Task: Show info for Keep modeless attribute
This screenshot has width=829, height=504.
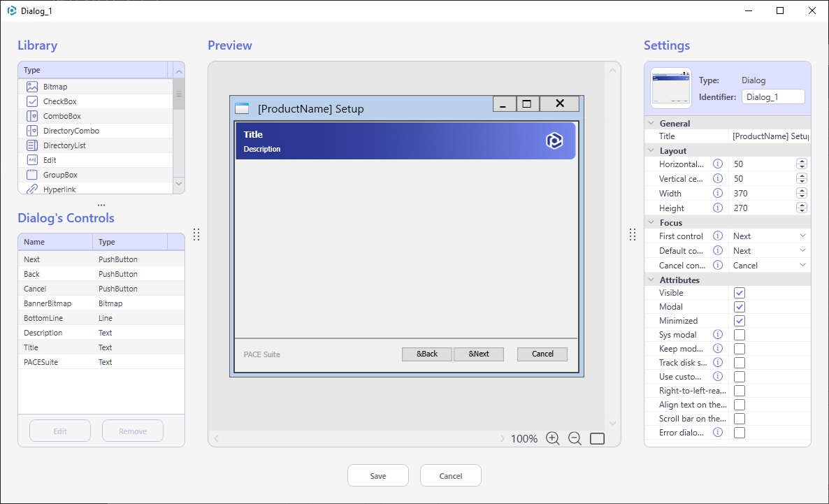Action: [x=717, y=349]
